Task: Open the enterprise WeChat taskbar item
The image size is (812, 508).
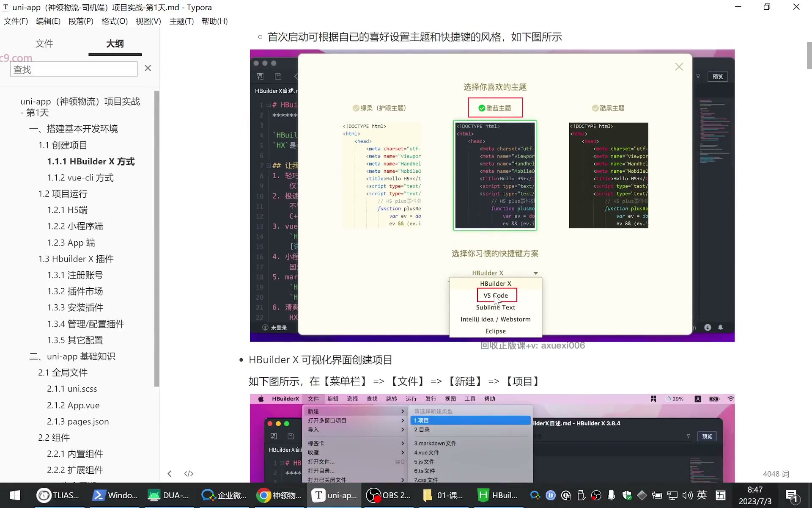Action: coord(224,495)
